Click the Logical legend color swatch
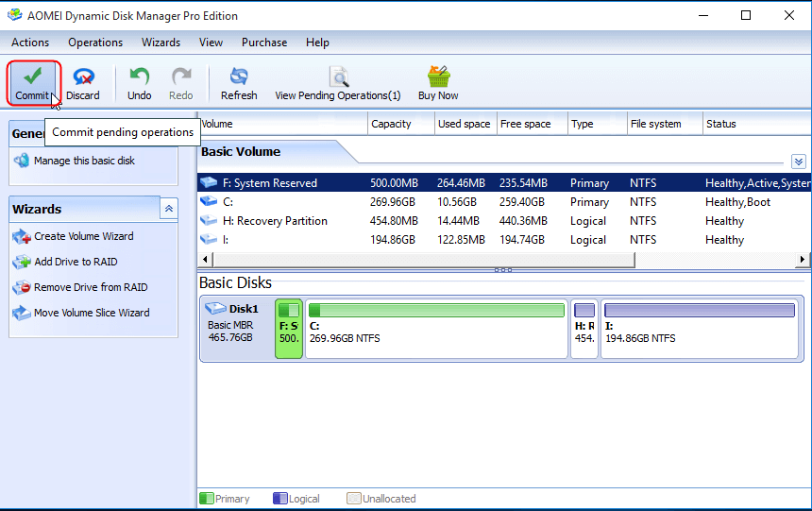 point(280,498)
